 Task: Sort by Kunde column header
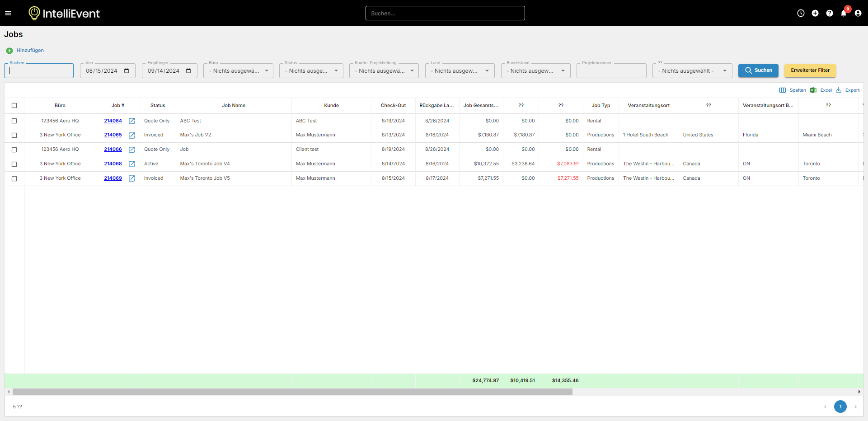point(331,106)
